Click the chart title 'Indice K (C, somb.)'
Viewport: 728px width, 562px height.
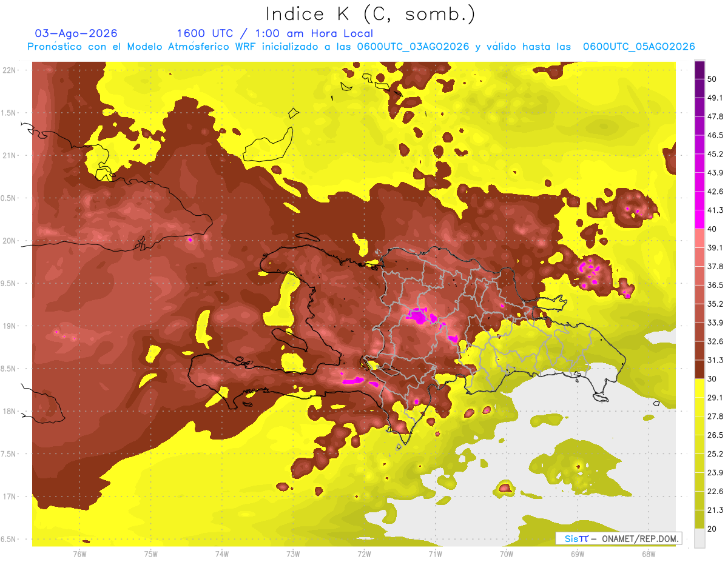370,14
